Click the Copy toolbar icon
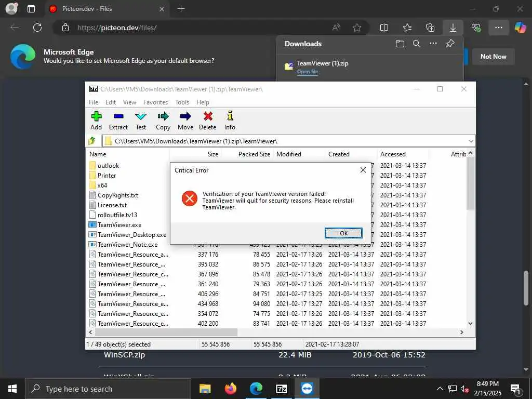Screen dimensions: 532x399 tap(163, 121)
